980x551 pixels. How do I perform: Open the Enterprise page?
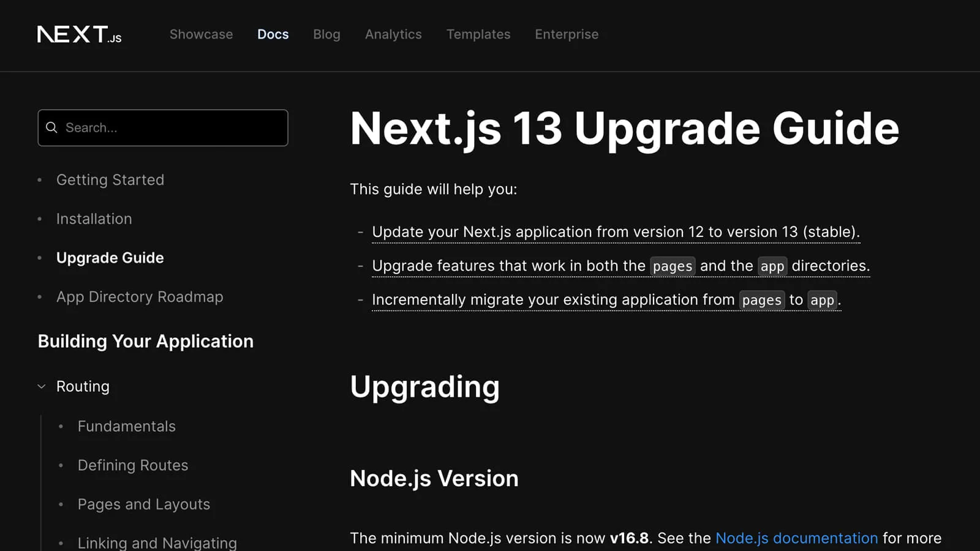(x=567, y=34)
